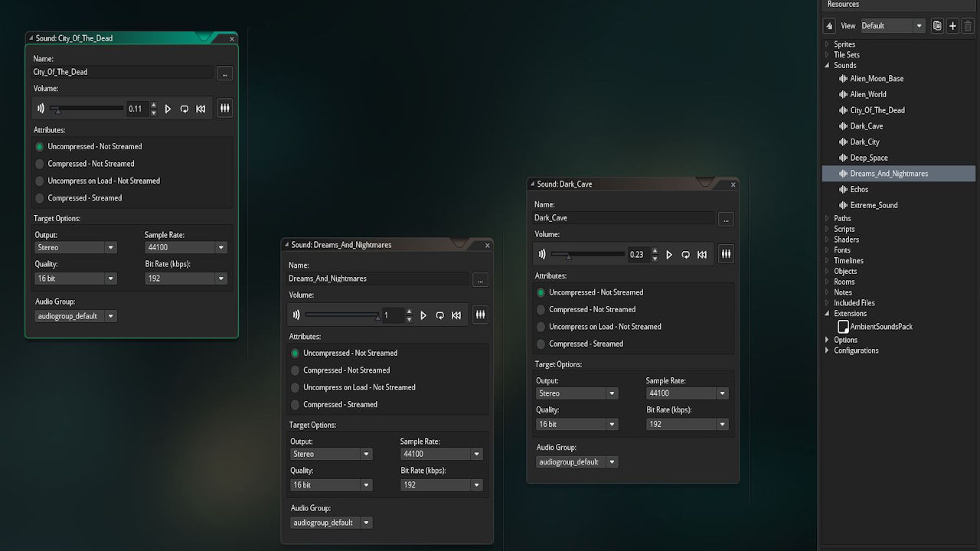Collapse the Sounds section in Resources tree
The width and height of the screenshot is (980, 551).
pyautogui.click(x=829, y=65)
